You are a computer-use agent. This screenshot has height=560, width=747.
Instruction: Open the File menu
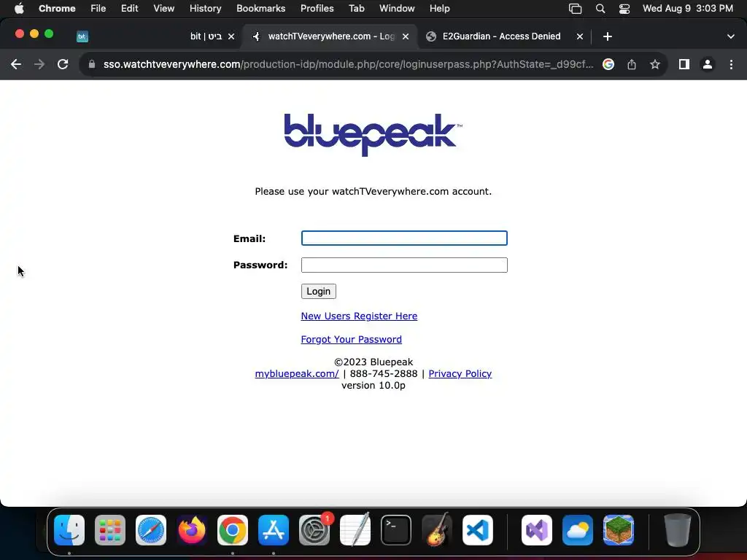pyautogui.click(x=98, y=9)
